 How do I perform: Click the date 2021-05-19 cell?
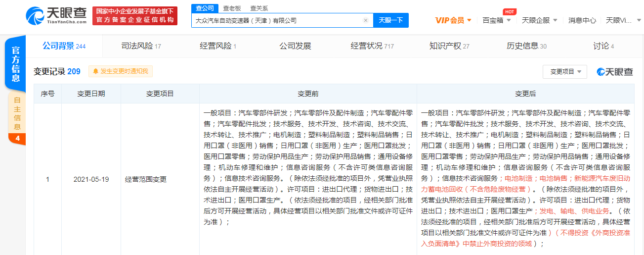click(x=91, y=179)
